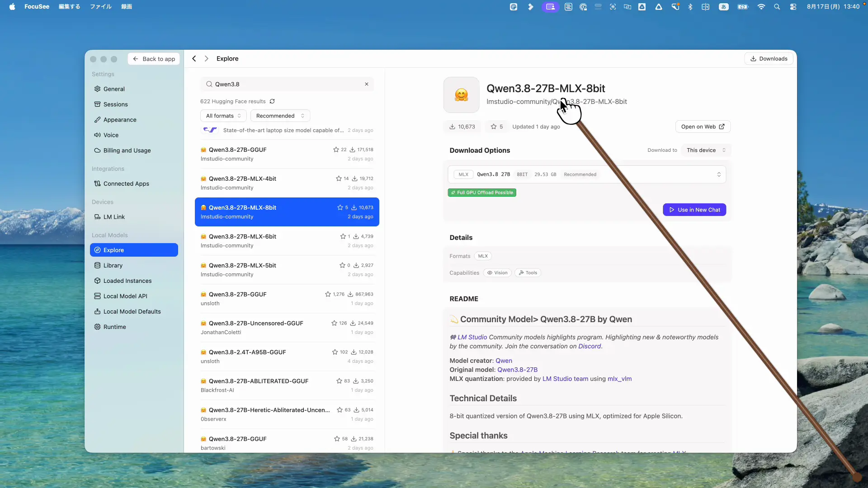Open Local Model API section
The height and width of the screenshot is (488, 868).
point(134,296)
